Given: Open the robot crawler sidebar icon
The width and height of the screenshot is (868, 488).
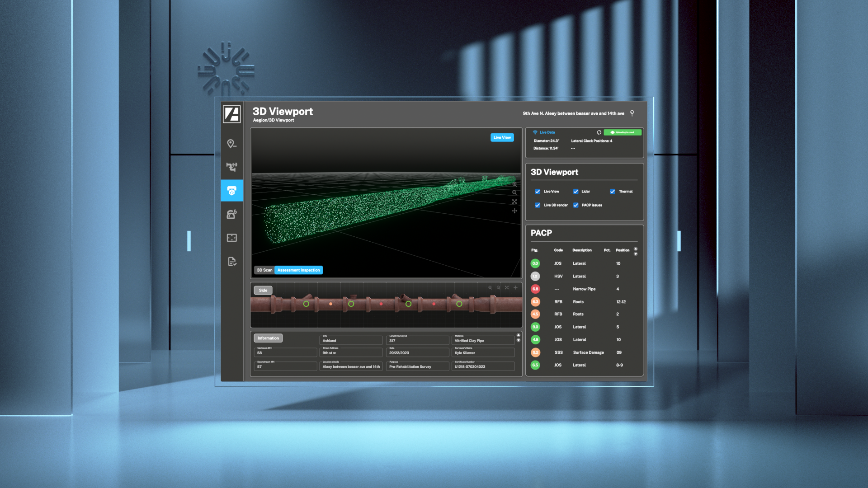Looking at the screenshot, I should [x=231, y=214].
